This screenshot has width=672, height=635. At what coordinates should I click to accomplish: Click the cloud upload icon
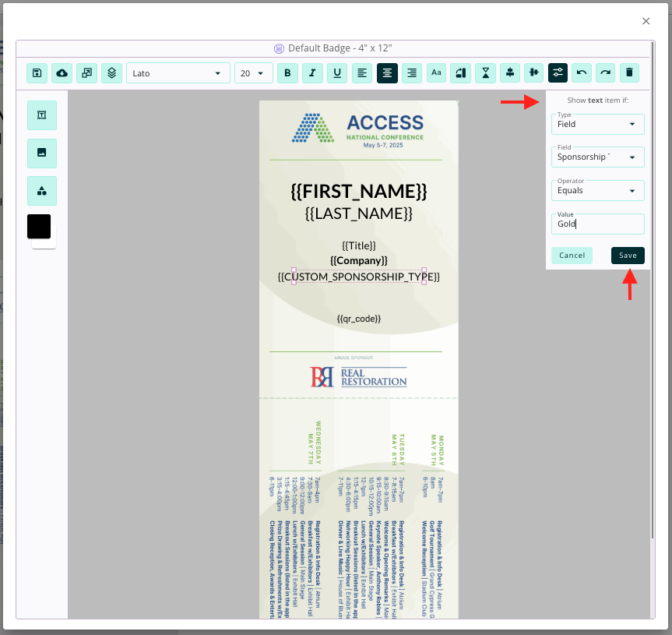[x=62, y=73]
